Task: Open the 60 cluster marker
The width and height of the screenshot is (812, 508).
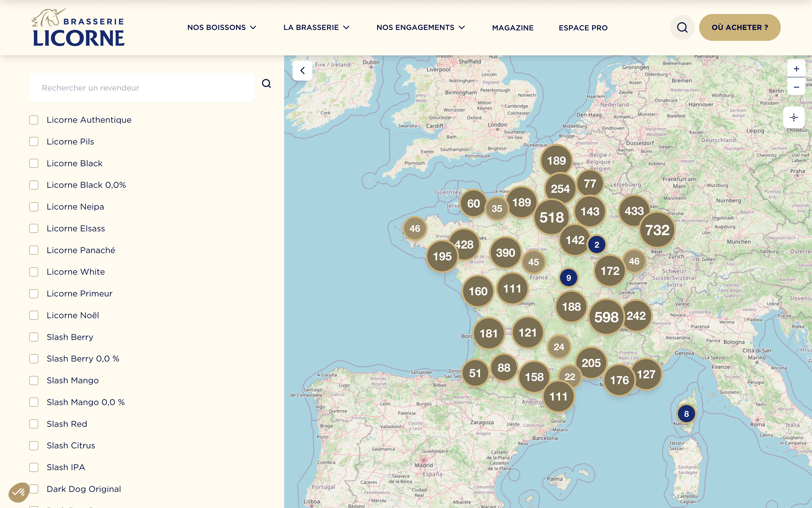Action: (474, 204)
